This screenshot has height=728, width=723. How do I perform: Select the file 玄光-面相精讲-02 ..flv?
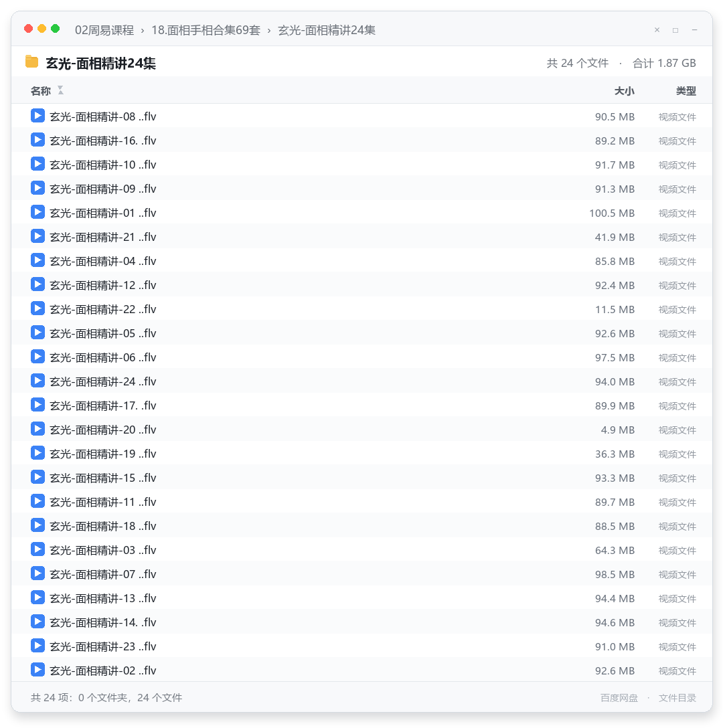click(361, 671)
